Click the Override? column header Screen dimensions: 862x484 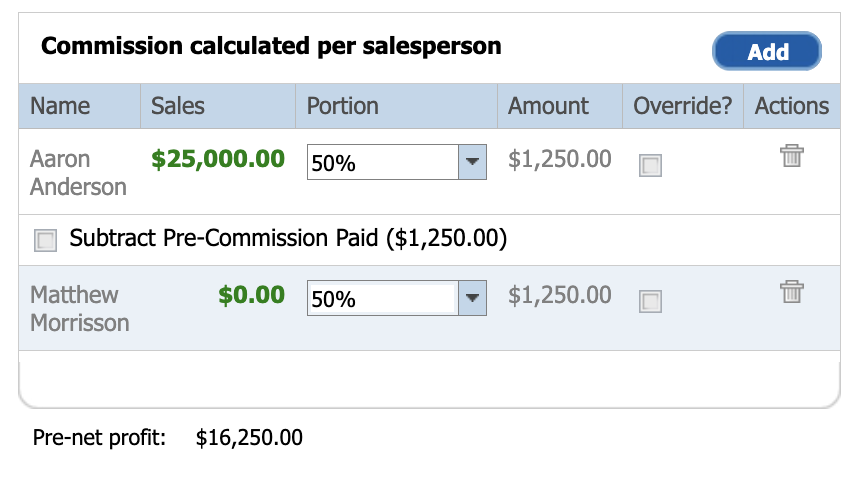pos(682,106)
